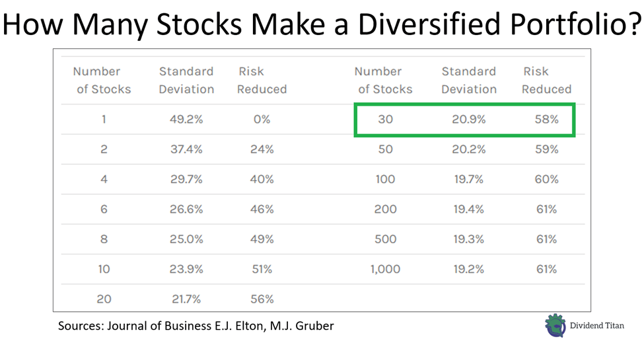The height and width of the screenshot is (347, 644).
Task: Select the 58% value in green box
Action: [547, 120]
